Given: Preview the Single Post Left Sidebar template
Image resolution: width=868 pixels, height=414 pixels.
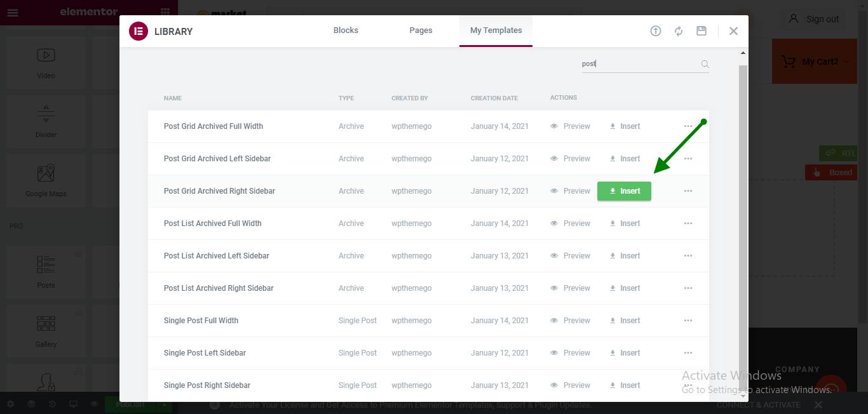Looking at the screenshot, I should pyautogui.click(x=571, y=353).
